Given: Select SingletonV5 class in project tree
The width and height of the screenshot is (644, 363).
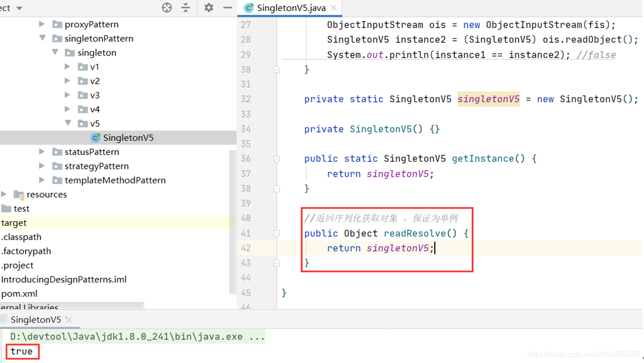Looking at the screenshot, I should pyautogui.click(x=128, y=138).
